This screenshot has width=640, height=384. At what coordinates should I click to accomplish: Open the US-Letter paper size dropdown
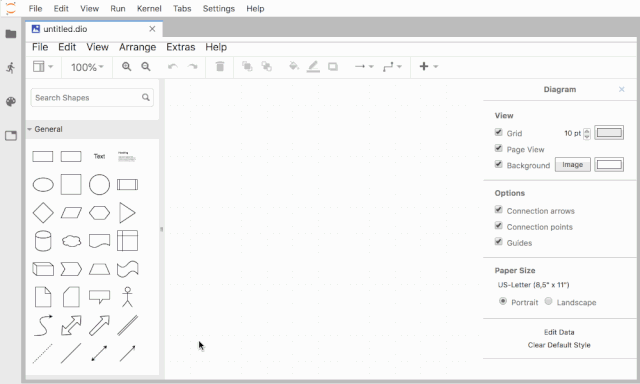533,285
